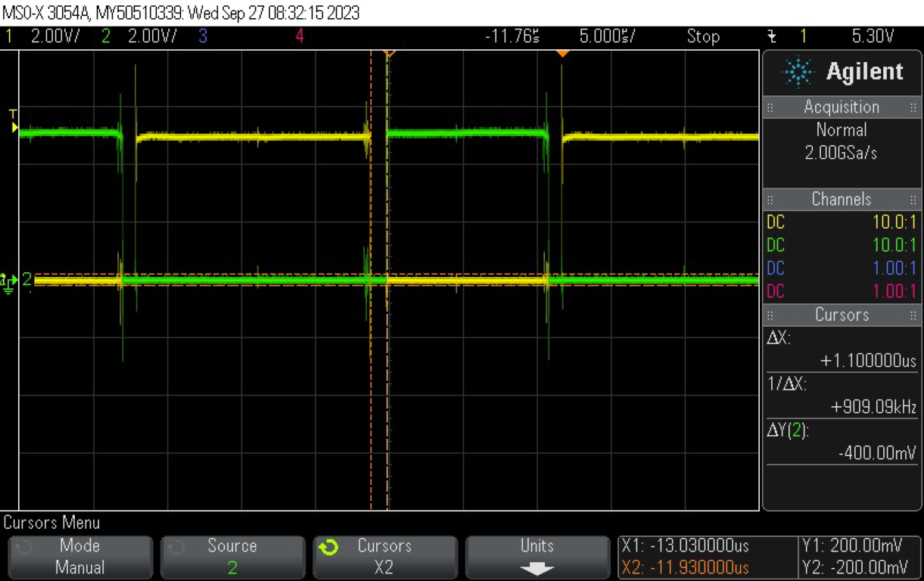Select the Cursors X2 softkey
Screen dimensions: 924x581
tap(384, 557)
